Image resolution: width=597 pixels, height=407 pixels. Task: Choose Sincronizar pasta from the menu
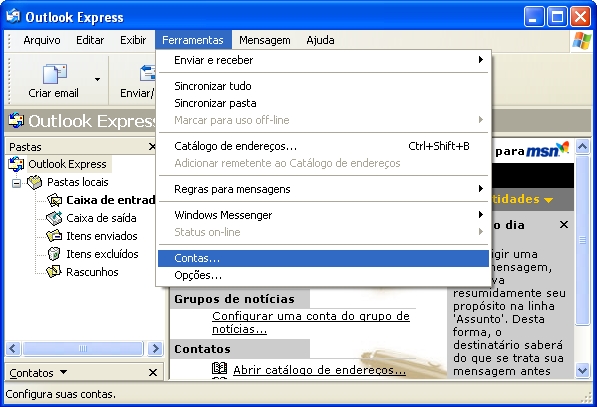(323, 103)
